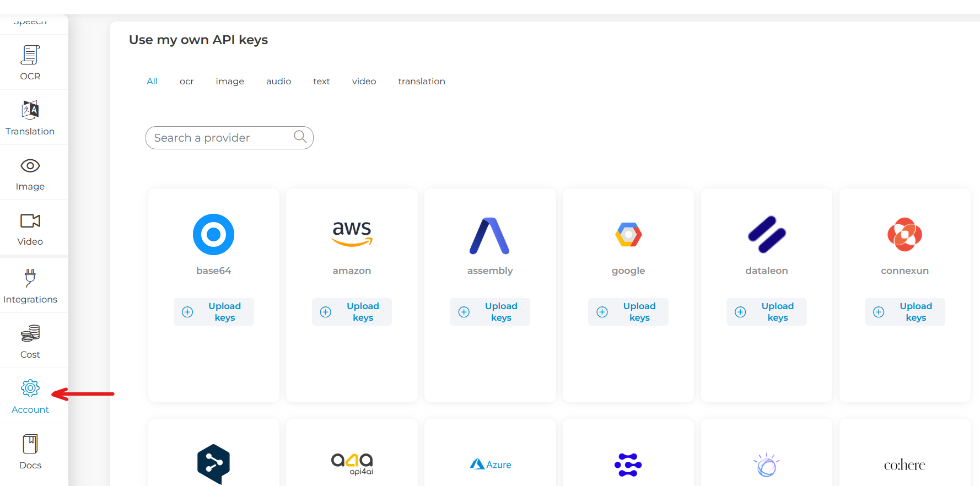
Task: Upload keys for google
Action: 628,312
